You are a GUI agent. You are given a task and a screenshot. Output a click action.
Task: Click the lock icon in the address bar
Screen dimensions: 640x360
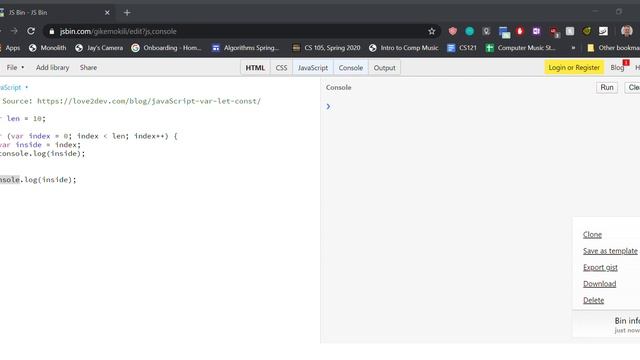(x=51, y=31)
